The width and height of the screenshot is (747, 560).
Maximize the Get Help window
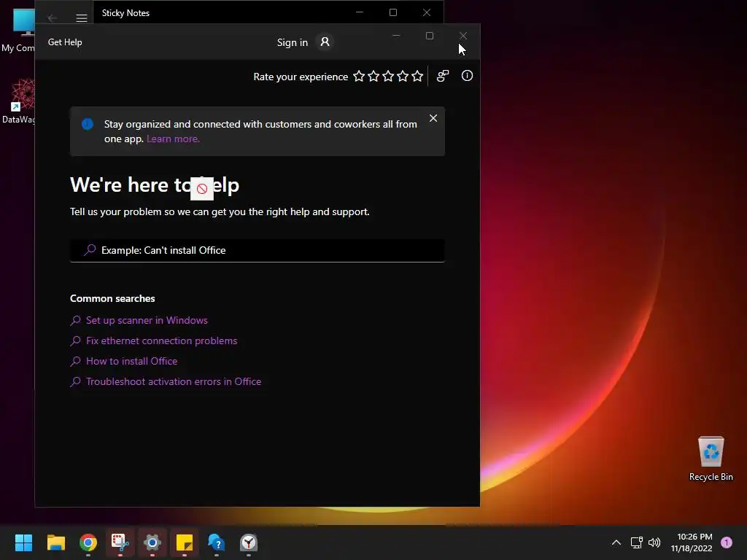click(429, 36)
